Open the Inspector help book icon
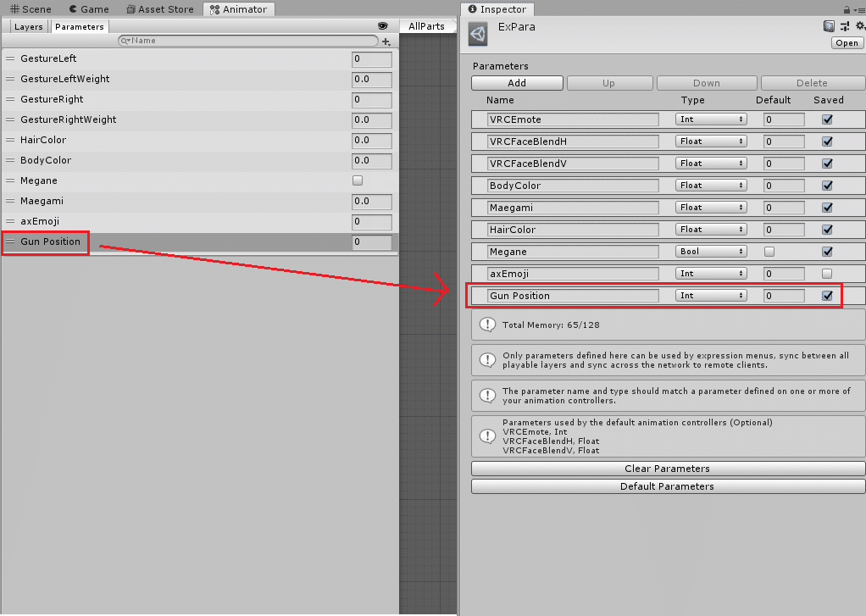 pyautogui.click(x=829, y=26)
